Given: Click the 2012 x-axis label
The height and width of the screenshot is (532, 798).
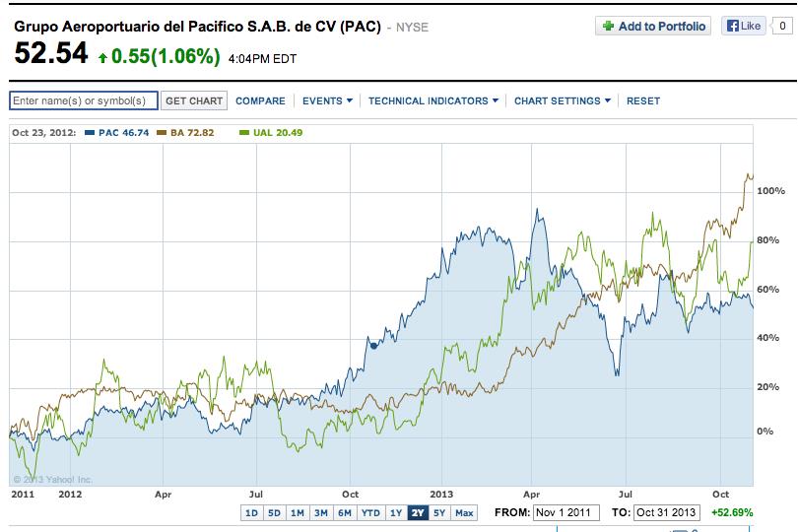Looking at the screenshot, I should pyautogui.click(x=70, y=495).
